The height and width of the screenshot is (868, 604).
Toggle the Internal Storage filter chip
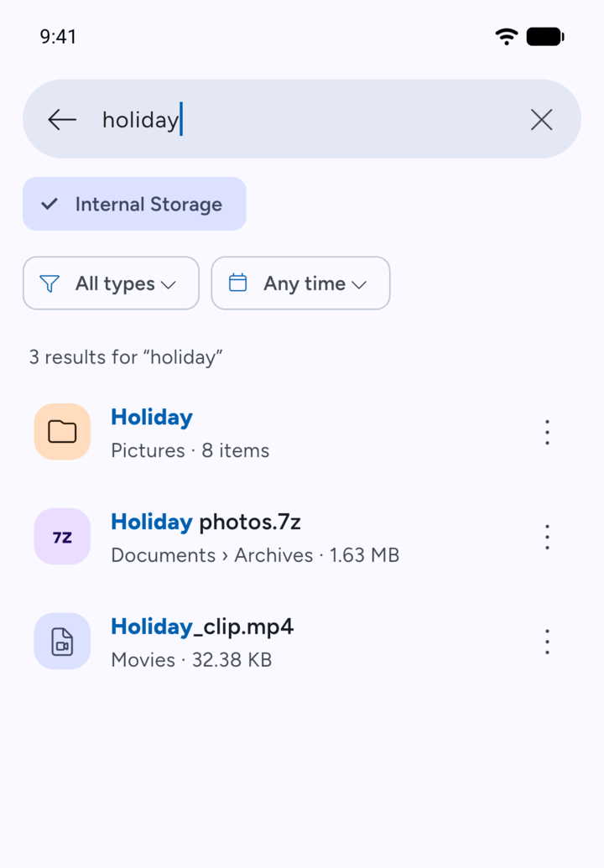(134, 204)
